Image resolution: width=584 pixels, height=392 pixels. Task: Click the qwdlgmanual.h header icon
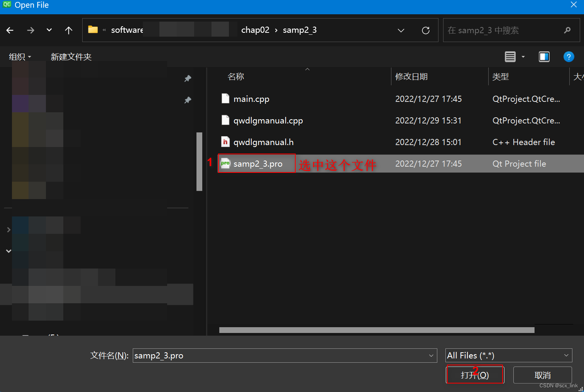click(225, 142)
